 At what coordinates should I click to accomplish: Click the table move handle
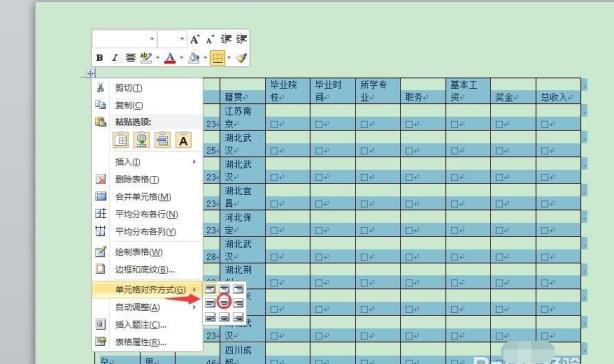click(90, 73)
